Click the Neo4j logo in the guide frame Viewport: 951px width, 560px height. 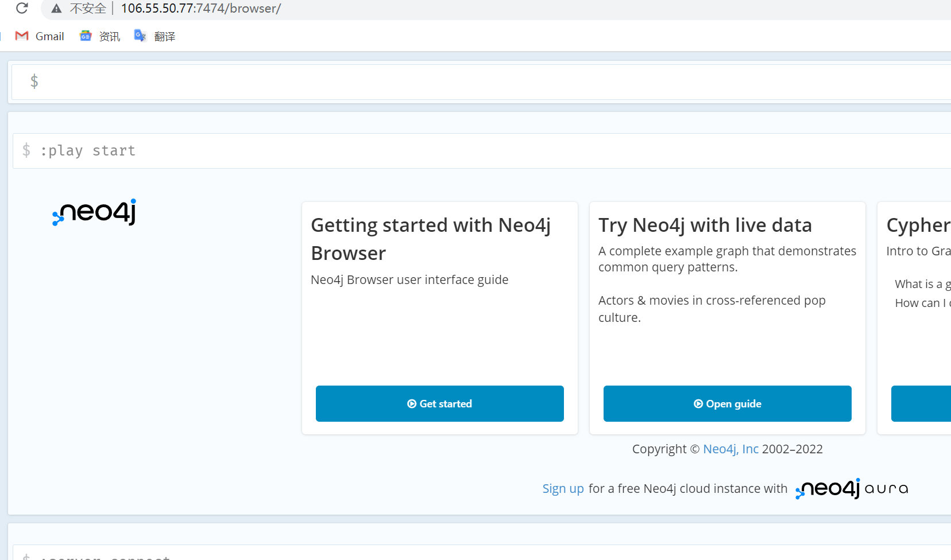tap(94, 213)
